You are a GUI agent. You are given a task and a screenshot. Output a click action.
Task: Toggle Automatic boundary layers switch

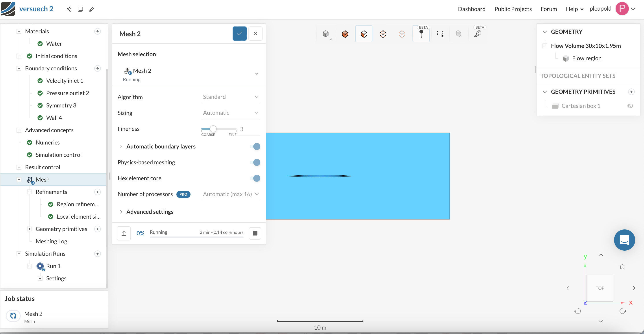255,146
